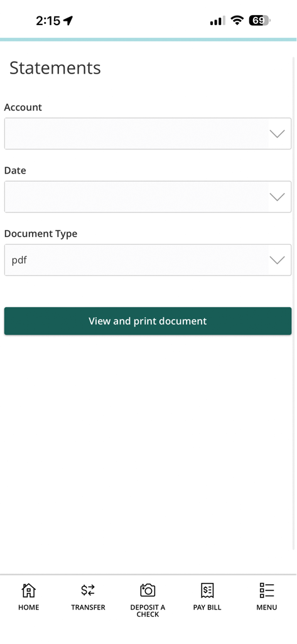Open the Menu list icon
The width and height of the screenshot is (297, 644).
267,590
